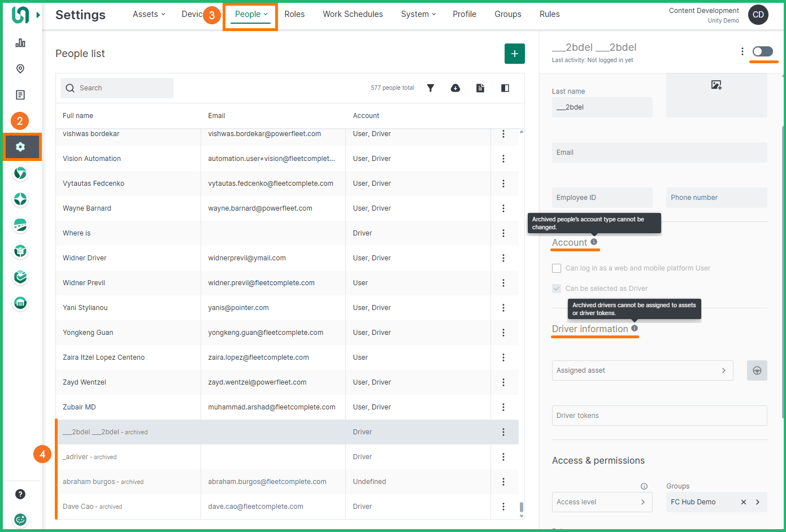Screen dimensions: 786x532
Task: Open the map location pin icon
Action: (x=20, y=69)
